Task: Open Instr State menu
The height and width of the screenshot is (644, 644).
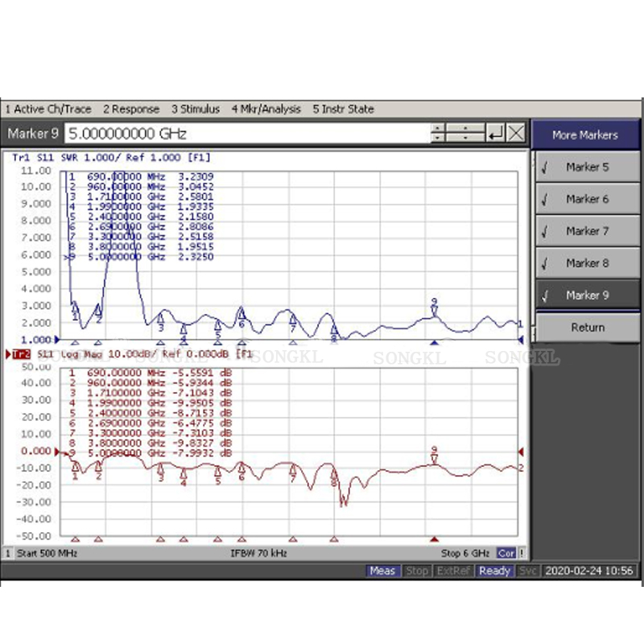Action: [344, 109]
